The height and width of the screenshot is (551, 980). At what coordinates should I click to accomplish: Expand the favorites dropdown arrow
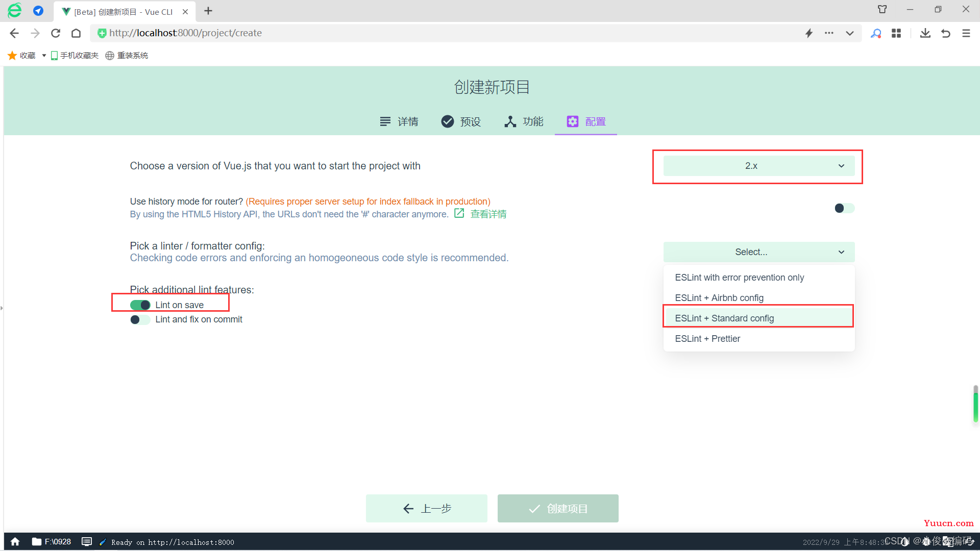pyautogui.click(x=44, y=55)
